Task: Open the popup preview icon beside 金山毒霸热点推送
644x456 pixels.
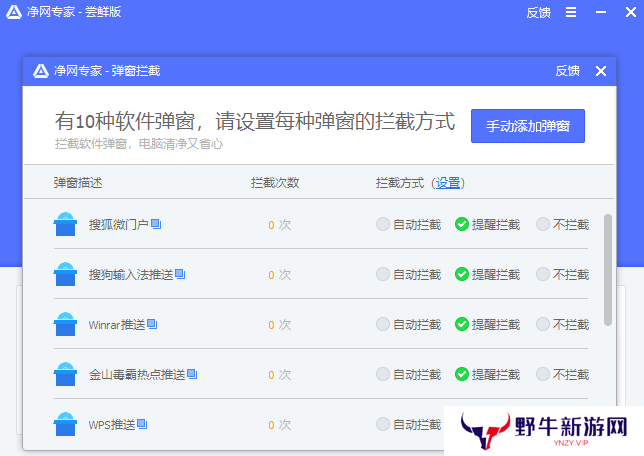Action: (x=192, y=374)
